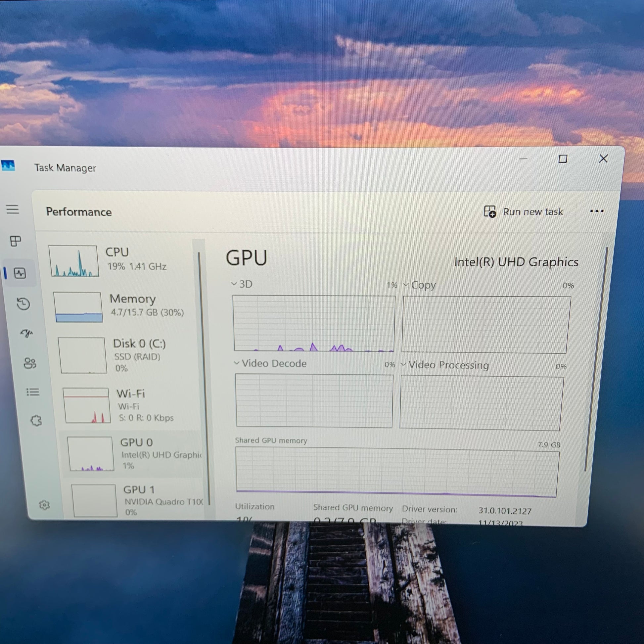The width and height of the screenshot is (644, 644).
Task: Open the Startup apps icon
Action: [x=27, y=333]
